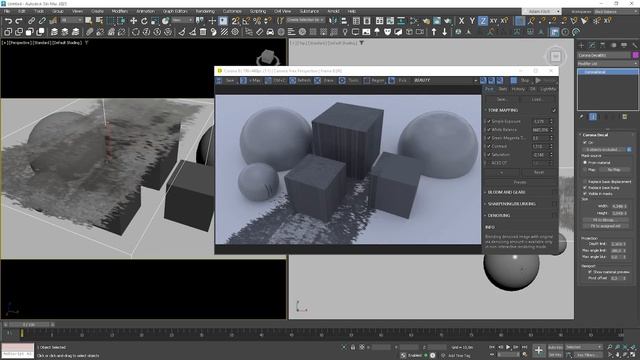The height and width of the screenshot is (360, 640).
Task: Click the ViewCube in the perspective viewport
Action: coord(267,57)
